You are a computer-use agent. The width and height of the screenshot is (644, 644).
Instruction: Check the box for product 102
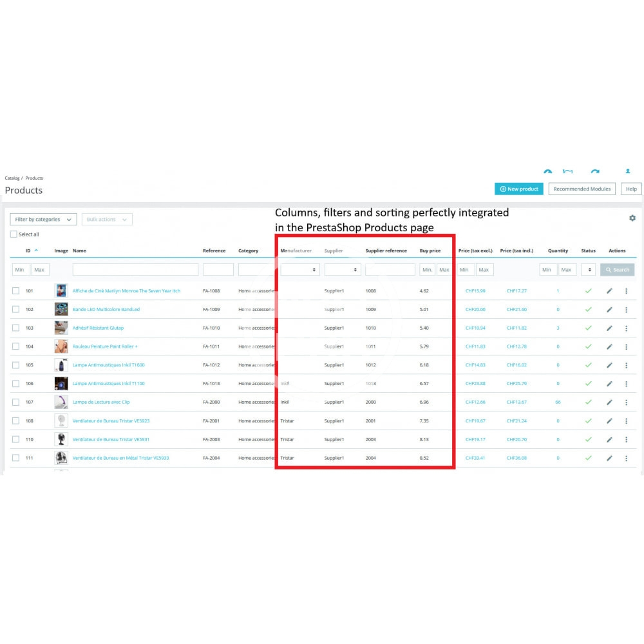(x=16, y=310)
